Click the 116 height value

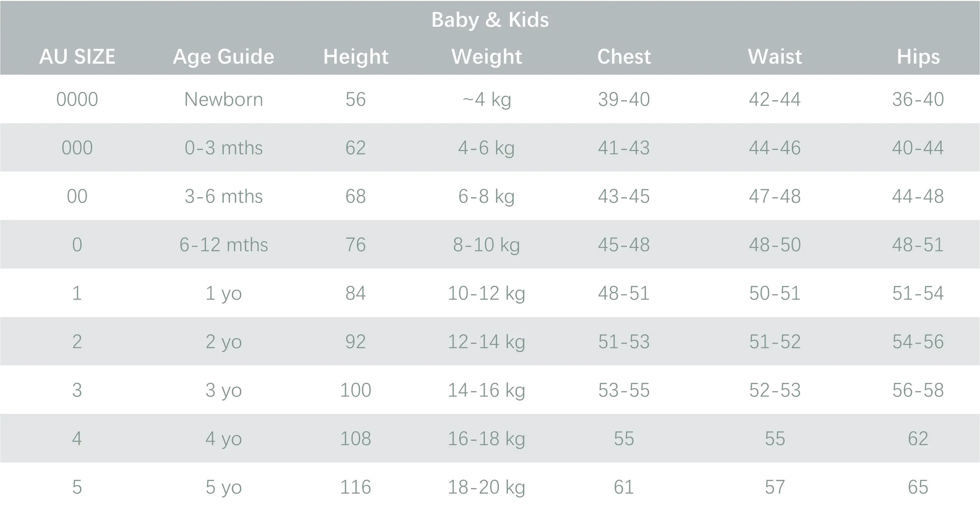[x=356, y=487]
